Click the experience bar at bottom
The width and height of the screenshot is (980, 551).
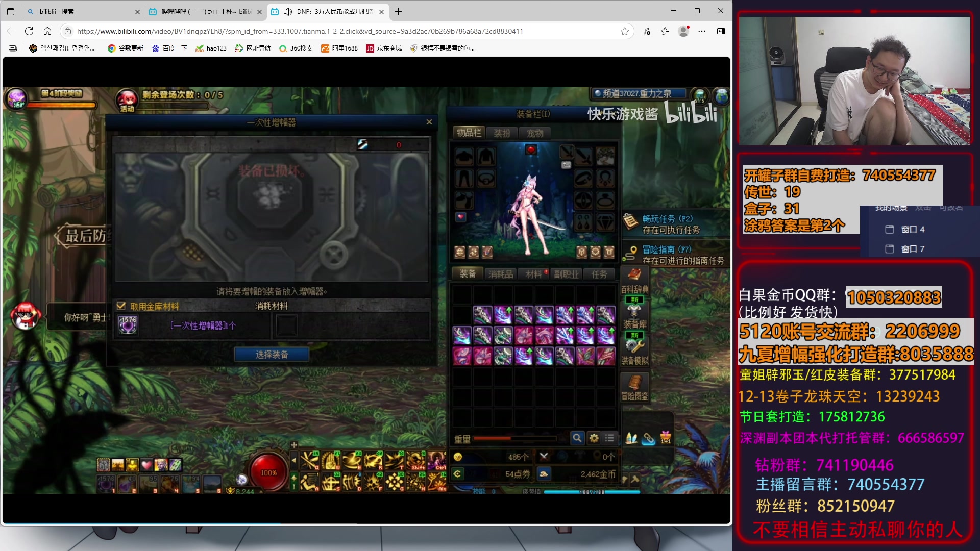pos(592,492)
